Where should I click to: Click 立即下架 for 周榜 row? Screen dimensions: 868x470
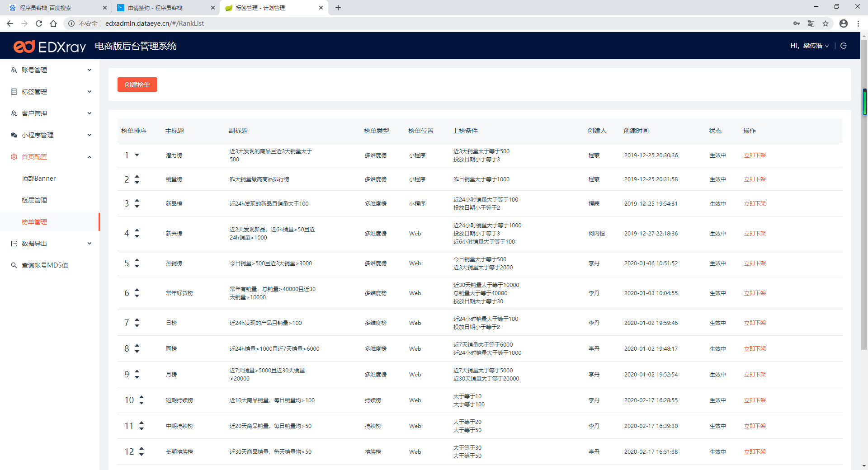755,349
